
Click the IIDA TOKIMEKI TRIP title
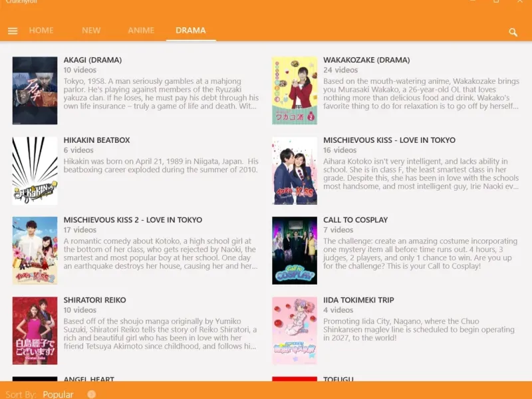click(358, 300)
